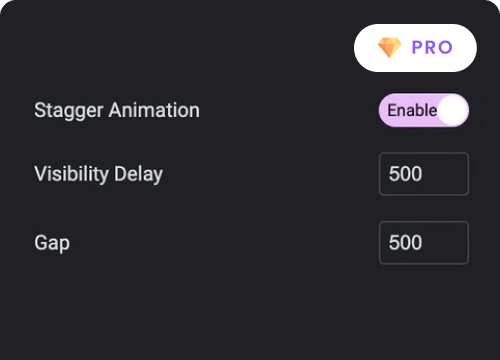Screen dimensions: 500x360
Task: Select the white pill-shaped PRO button
Action: (415, 48)
